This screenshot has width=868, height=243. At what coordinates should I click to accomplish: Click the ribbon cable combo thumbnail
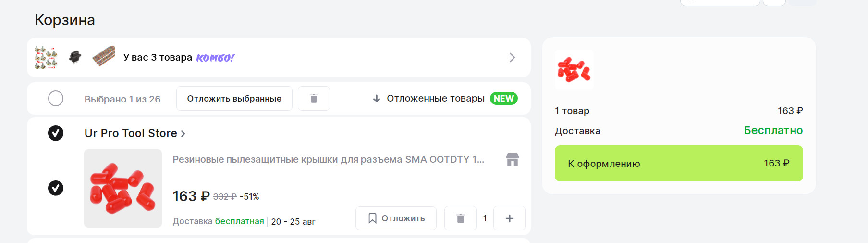[x=104, y=57]
